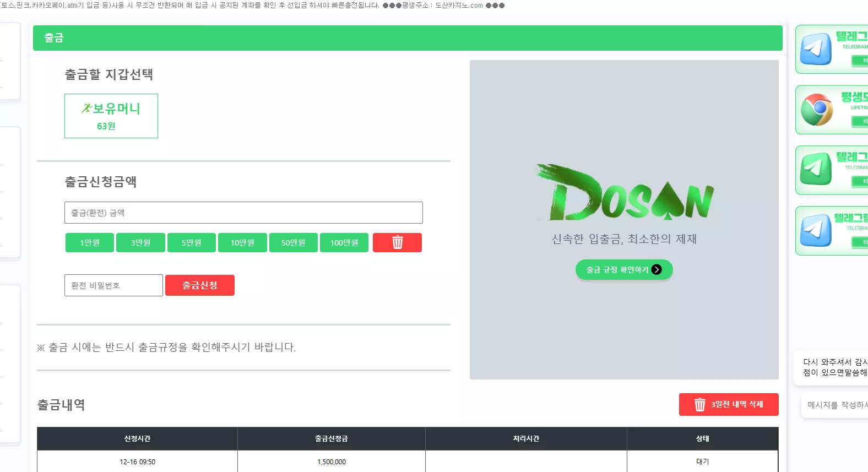868x472 pixels.
Task: Click the 출금(환전) 금액 input field
Action: point(243,213)
